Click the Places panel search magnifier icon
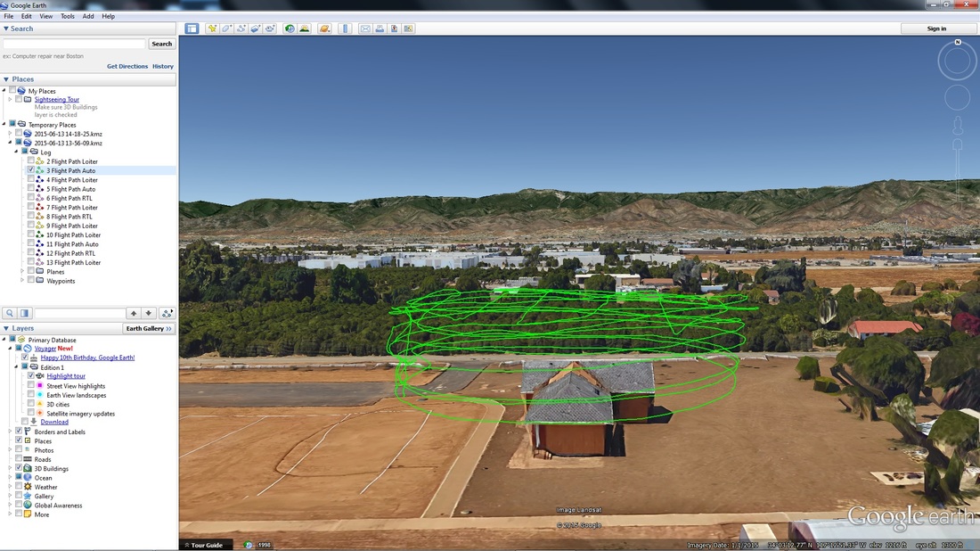 click(x=10, y=313)
